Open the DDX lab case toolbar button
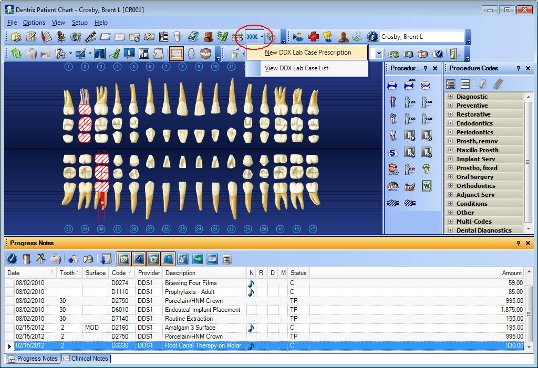Viewport: 538px width, 368px height. (x=252, y=37)
